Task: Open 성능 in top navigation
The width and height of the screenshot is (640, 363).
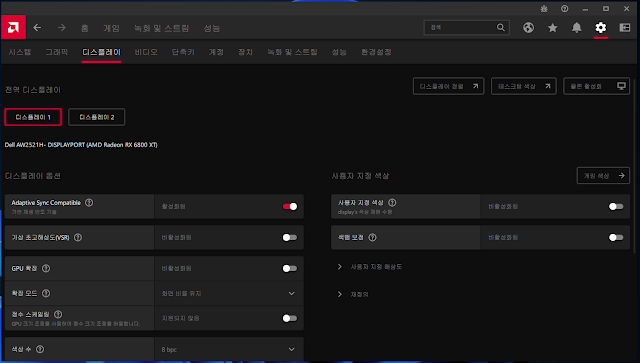Action: pyautogui.click(x=212, y=28)
